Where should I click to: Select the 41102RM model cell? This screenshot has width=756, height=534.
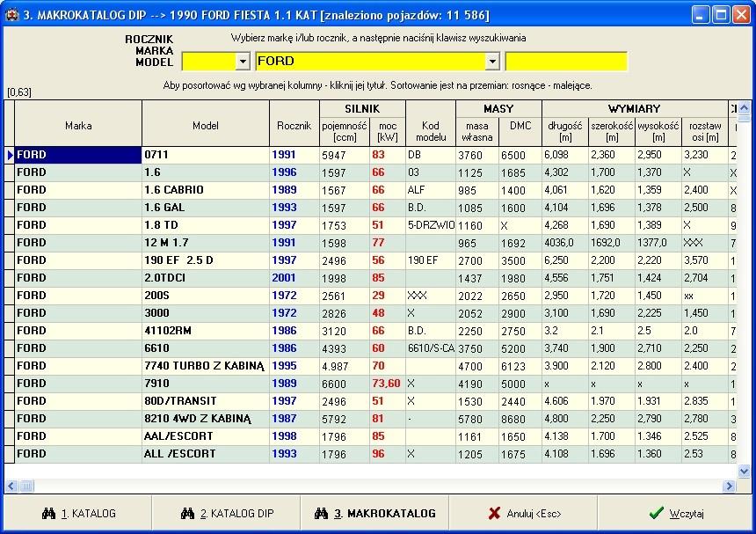206,331
